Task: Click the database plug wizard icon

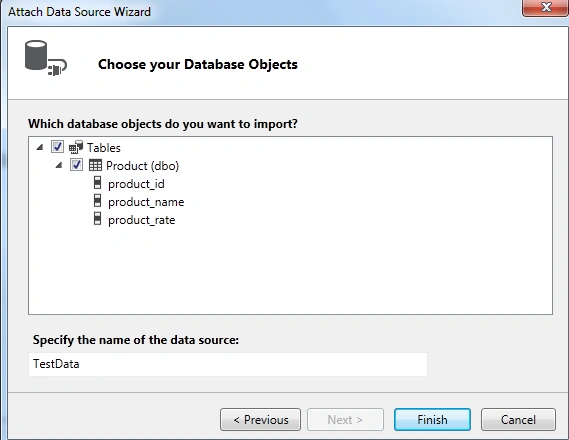Action: tap(46, 58)
